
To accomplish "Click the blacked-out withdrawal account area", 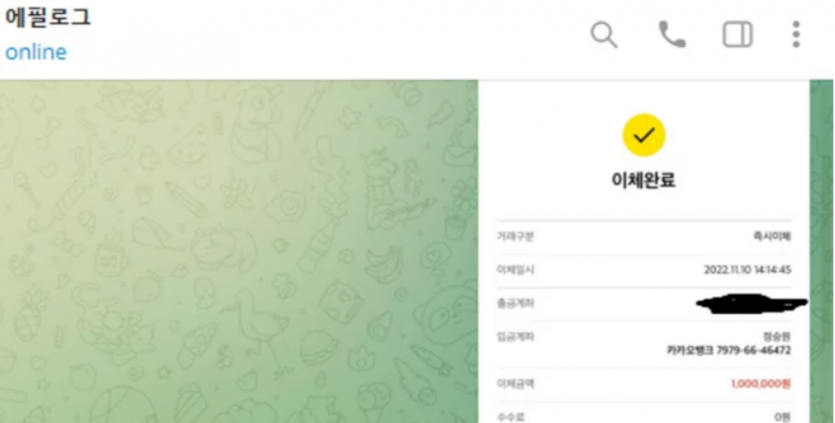I will [752, 303].
